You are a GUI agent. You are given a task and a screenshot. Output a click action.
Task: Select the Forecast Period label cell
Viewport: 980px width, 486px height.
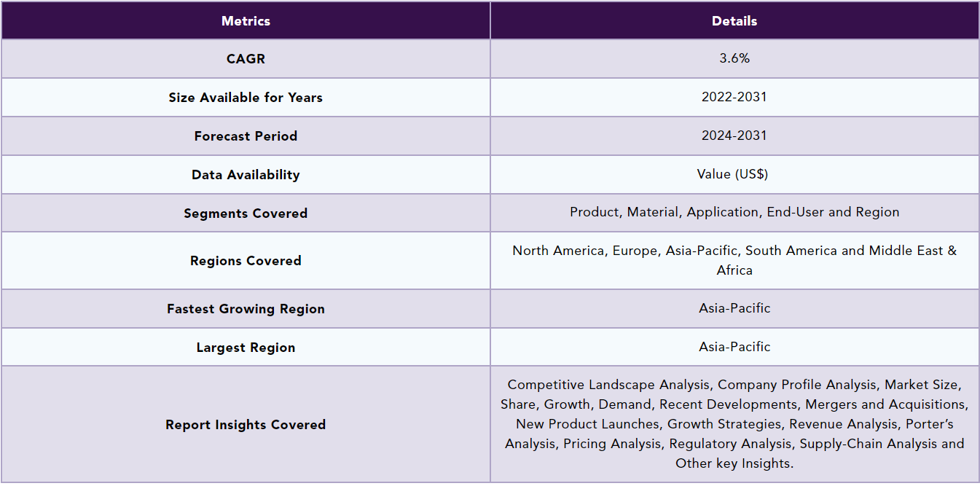[x=246, y=136]
